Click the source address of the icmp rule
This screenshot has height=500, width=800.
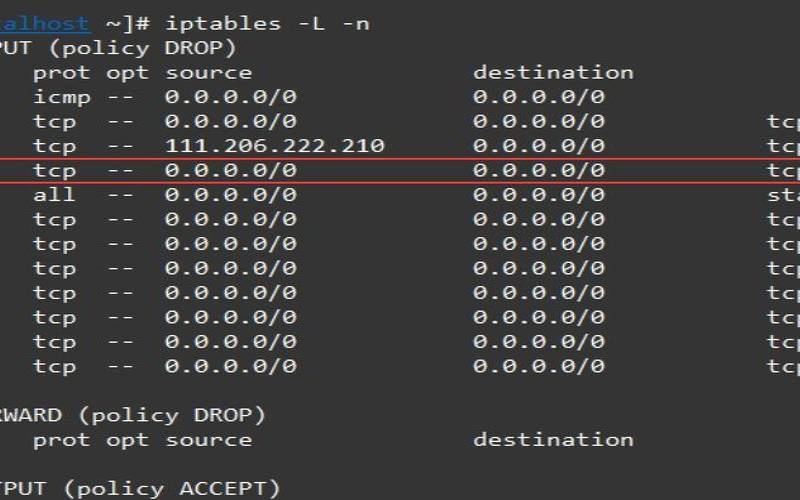point(231,97)
